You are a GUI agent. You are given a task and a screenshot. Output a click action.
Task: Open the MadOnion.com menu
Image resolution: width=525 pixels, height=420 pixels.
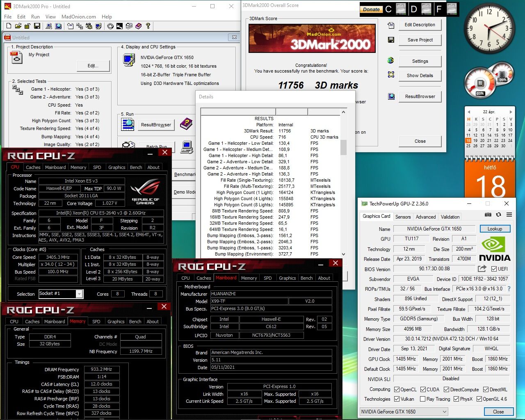79,17
